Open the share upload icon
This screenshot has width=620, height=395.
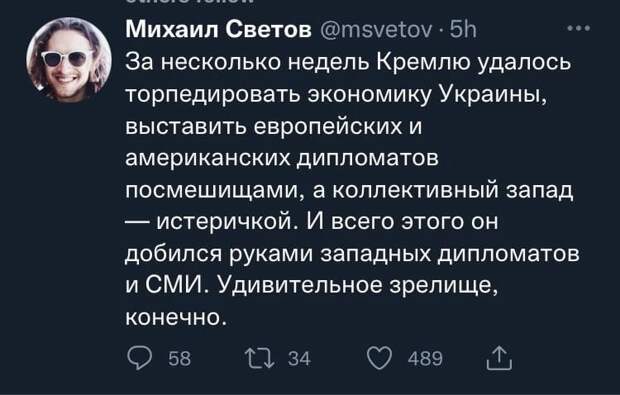(x=499, y=358)
